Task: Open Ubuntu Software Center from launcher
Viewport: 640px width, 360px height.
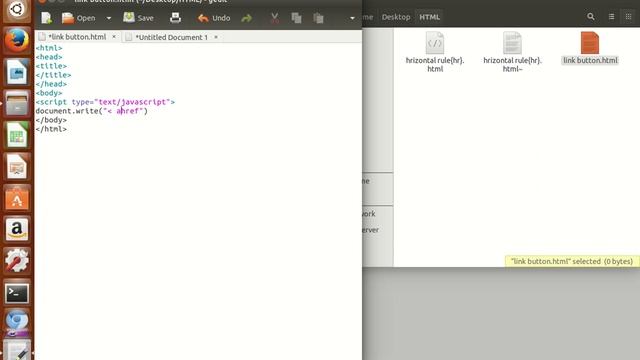Action: click(x=17, y=198)
